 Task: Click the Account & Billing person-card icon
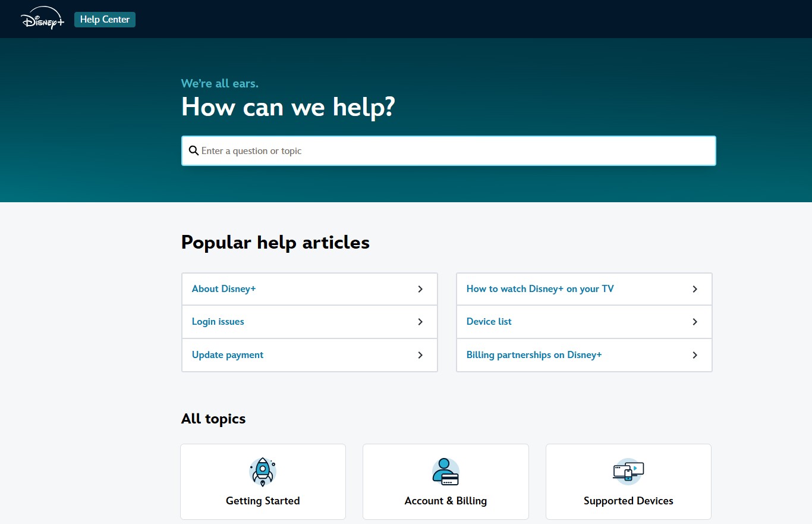click(x=445, y=472)
